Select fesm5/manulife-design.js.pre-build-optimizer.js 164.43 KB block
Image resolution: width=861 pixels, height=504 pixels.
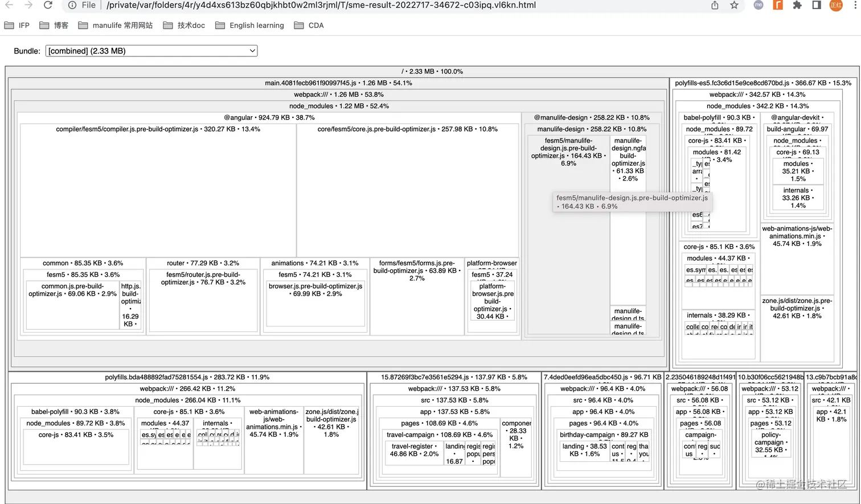pyautogui.click(x=568, y=234)
